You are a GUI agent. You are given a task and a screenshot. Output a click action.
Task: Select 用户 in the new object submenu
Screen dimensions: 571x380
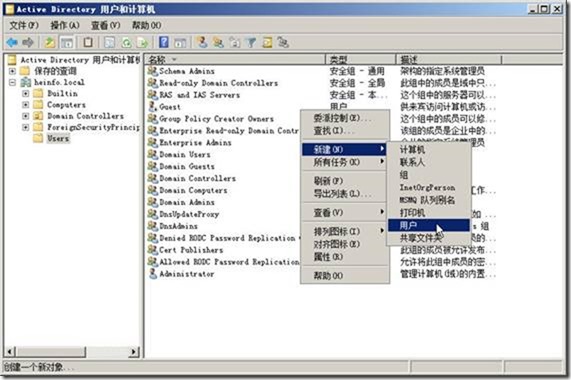click(429, 225)
